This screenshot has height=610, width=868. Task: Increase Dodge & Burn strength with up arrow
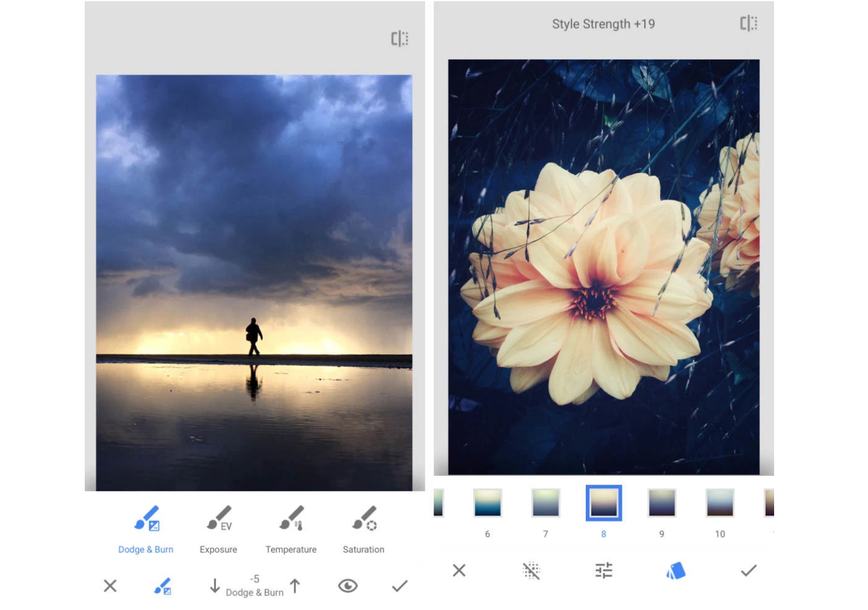click(296, 586)
